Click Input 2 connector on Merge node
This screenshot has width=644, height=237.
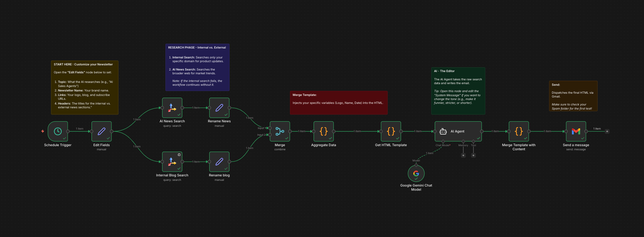coord(270,134)
